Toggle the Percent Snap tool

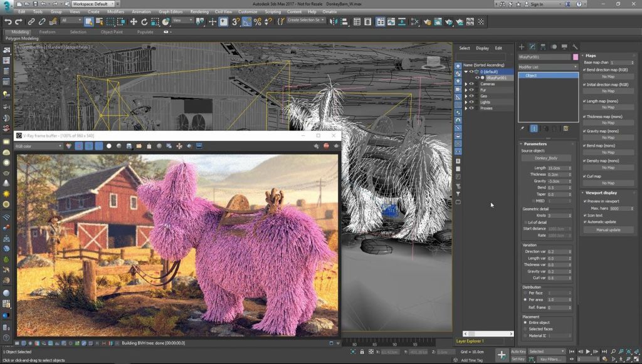pos(257,22)
